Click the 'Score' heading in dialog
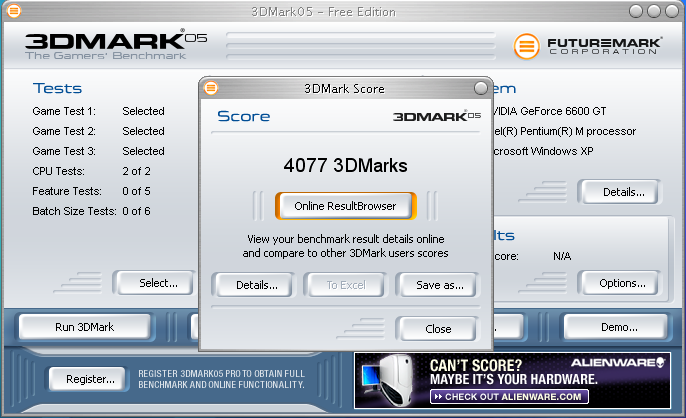The height and width of the screenshot is (418, 686). (x=244, y=116)
